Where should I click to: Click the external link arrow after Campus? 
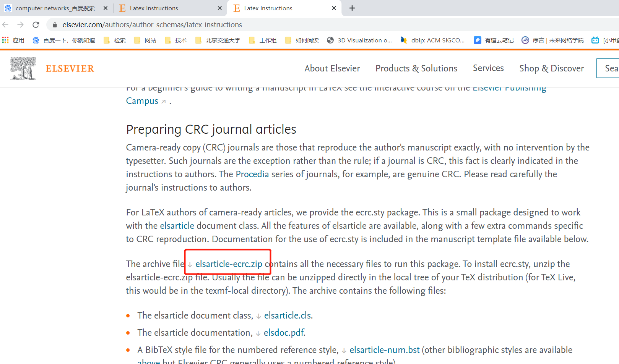click(x=164, y=102)
